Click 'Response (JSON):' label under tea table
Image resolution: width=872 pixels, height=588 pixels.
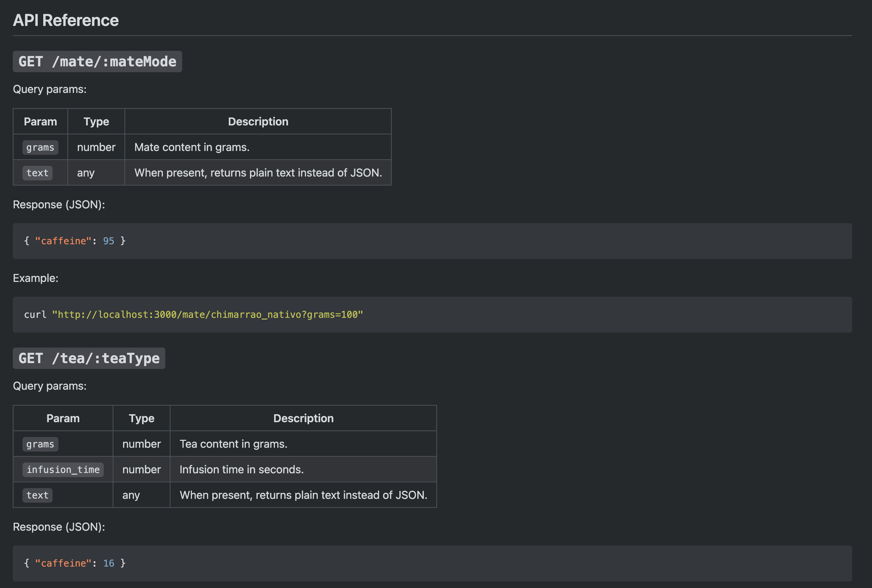[59, 527]
